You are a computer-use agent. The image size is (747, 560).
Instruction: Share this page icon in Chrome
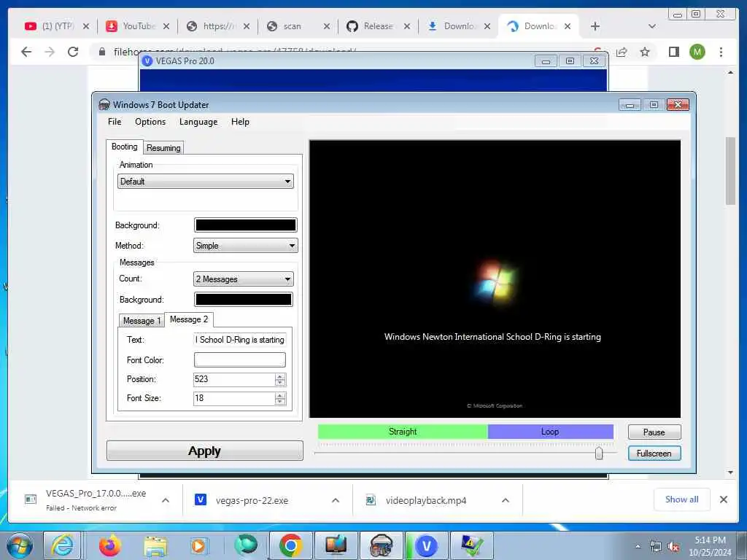(622, 52)
